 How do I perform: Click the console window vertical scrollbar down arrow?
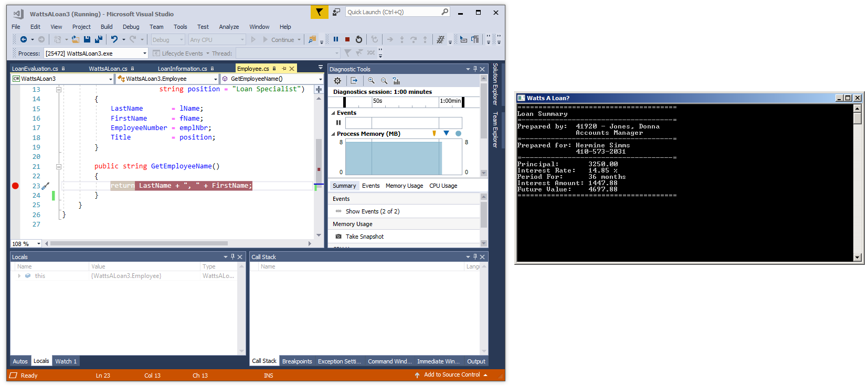coord(858,257)
